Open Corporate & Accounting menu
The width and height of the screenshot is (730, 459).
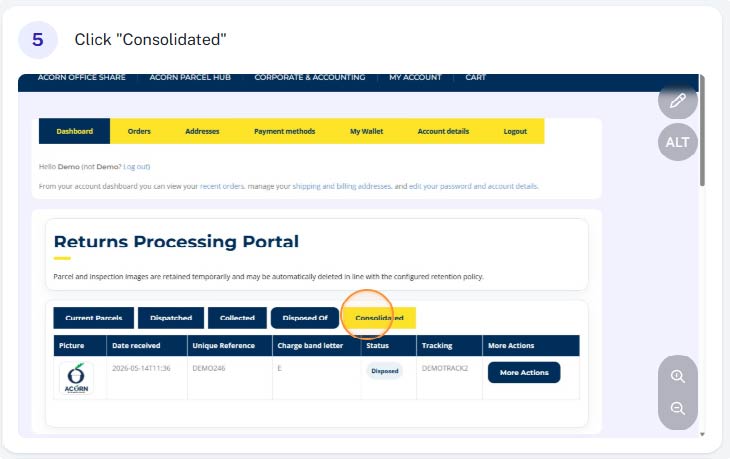[310, 77]
